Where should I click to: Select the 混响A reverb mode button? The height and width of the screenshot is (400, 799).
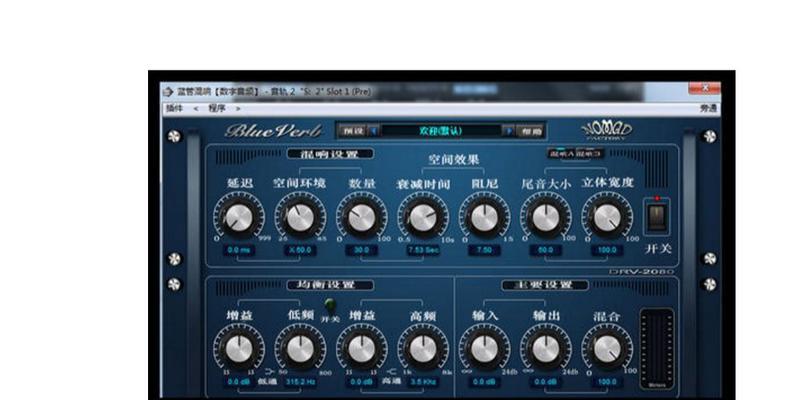[x=561, y=153]
